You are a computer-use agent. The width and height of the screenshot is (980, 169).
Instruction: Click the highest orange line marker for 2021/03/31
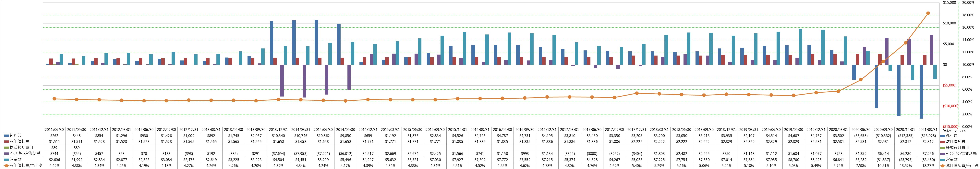[x=928, y=13]
